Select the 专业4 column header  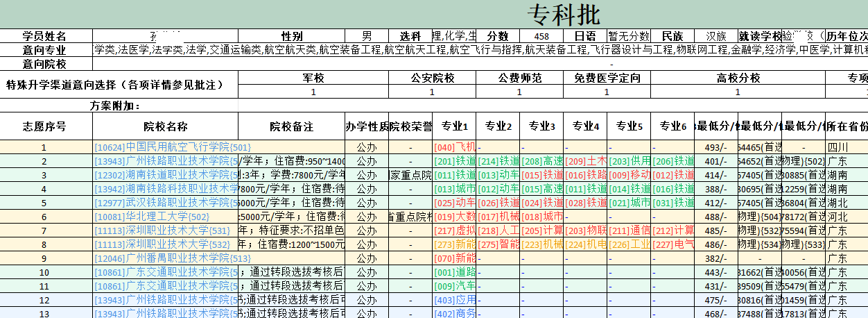pyautogui.click(x=585, y=126)
